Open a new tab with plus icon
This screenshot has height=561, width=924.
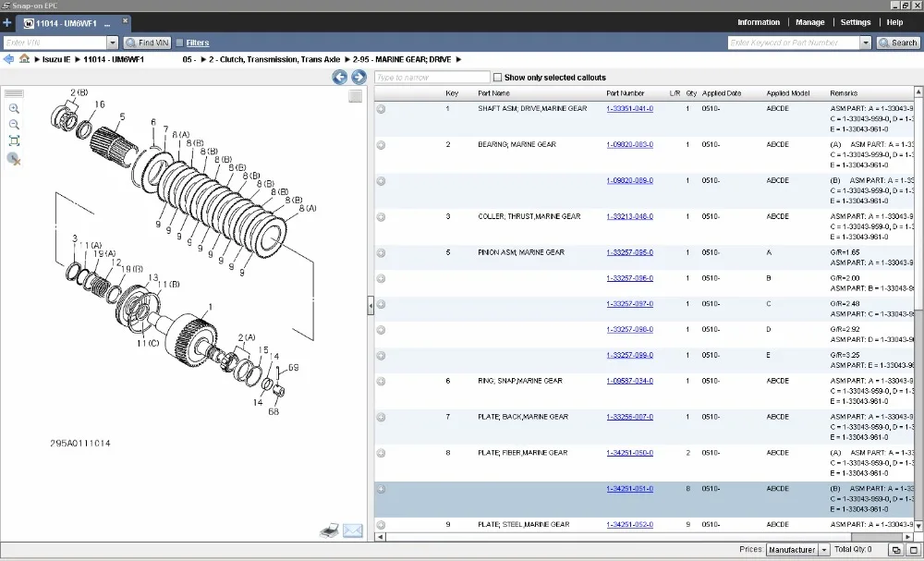coord(6,23)
